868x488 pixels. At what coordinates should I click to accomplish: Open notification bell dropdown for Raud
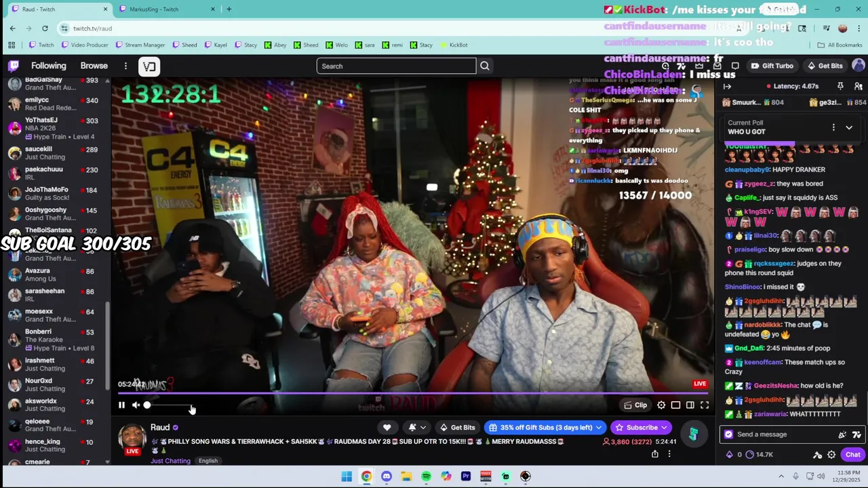click(x=416, y=428)
